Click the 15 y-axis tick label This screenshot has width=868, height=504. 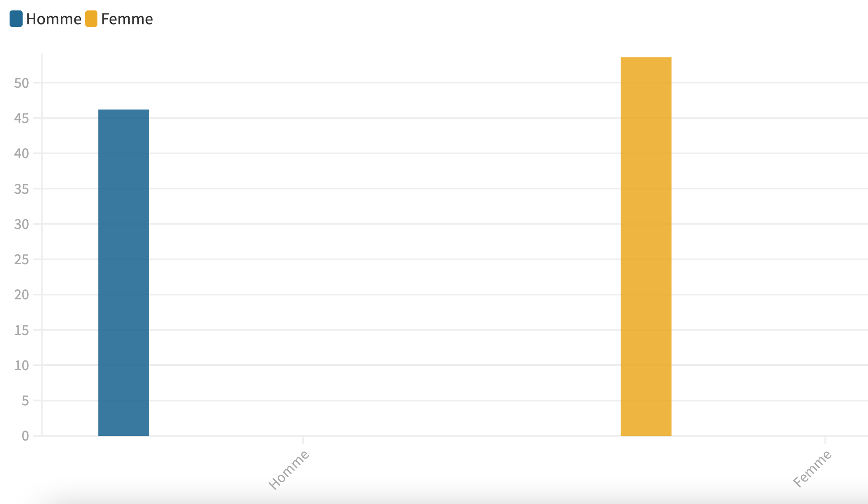click(21, 330)
